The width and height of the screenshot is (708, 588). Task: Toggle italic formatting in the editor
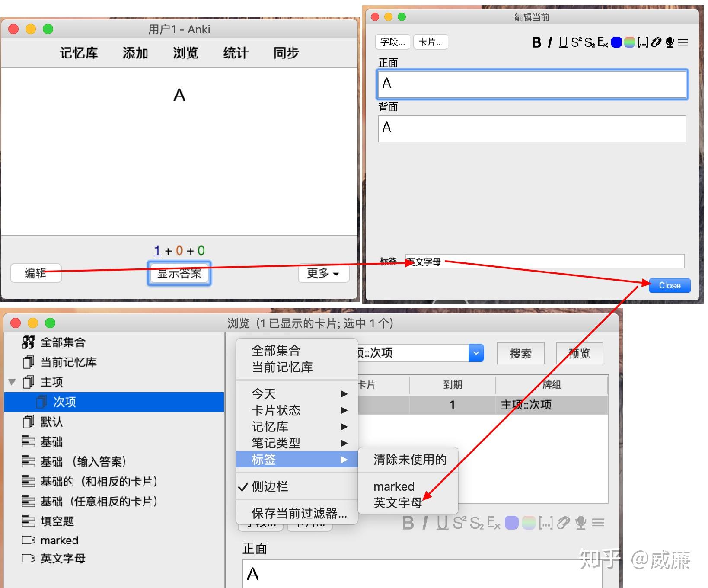549,42
